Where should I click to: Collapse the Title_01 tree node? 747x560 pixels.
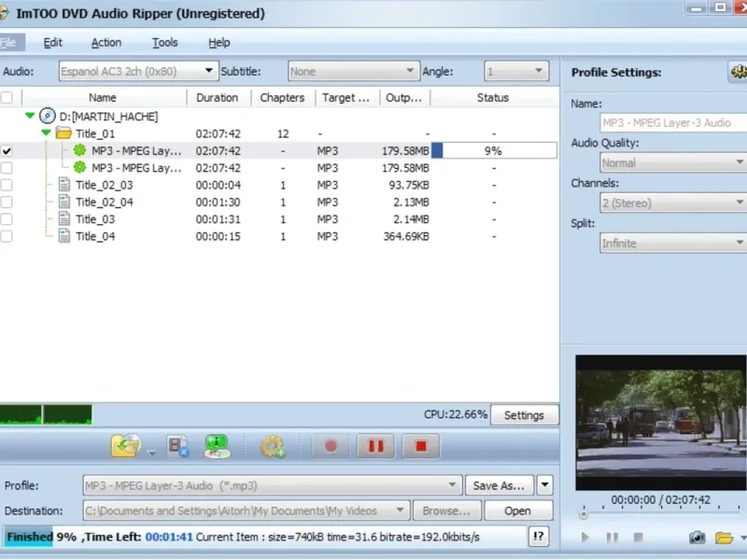point(46,133)
